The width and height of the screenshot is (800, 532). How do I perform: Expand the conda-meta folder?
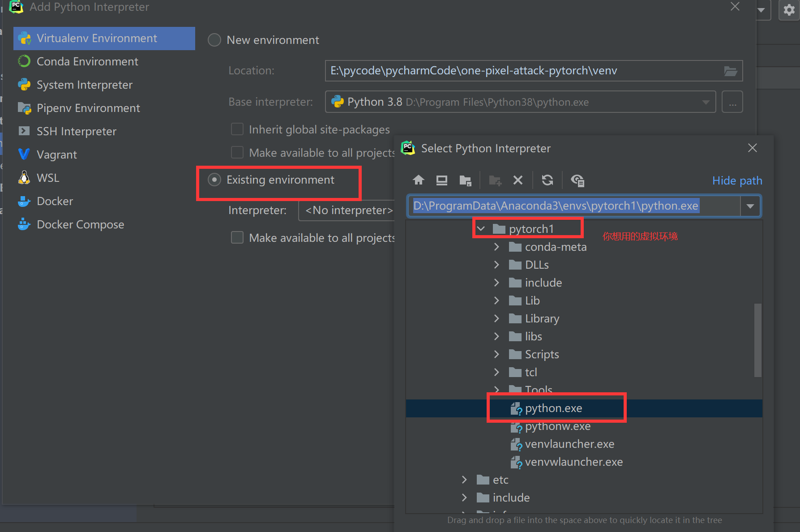tap(496, 247)
